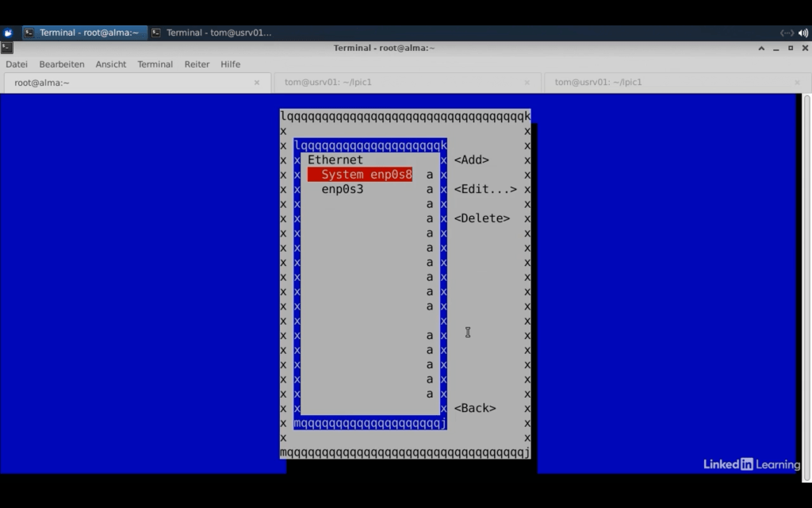Close the rightmost tom@usrv01 tab
The width and height of the screenshot is (812, 508).
(x=798, y=83)
